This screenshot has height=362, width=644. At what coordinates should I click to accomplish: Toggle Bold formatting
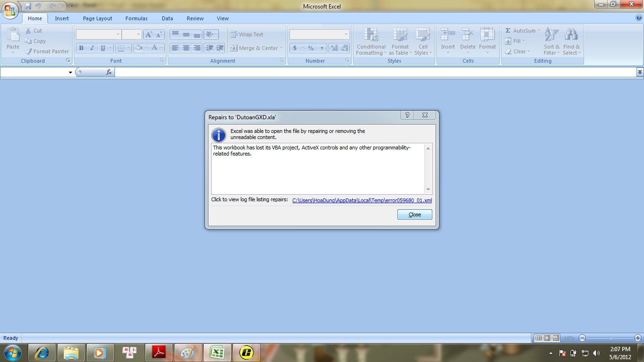point(81,48)
